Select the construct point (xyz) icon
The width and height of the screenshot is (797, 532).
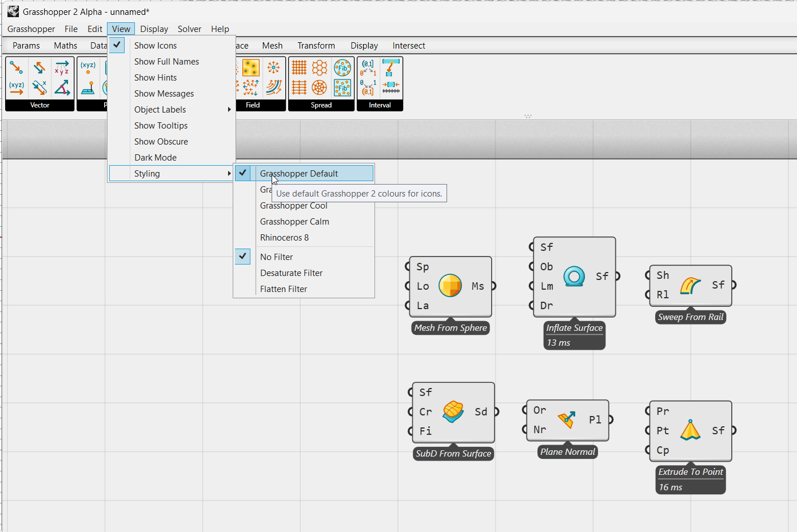[88, 68]
